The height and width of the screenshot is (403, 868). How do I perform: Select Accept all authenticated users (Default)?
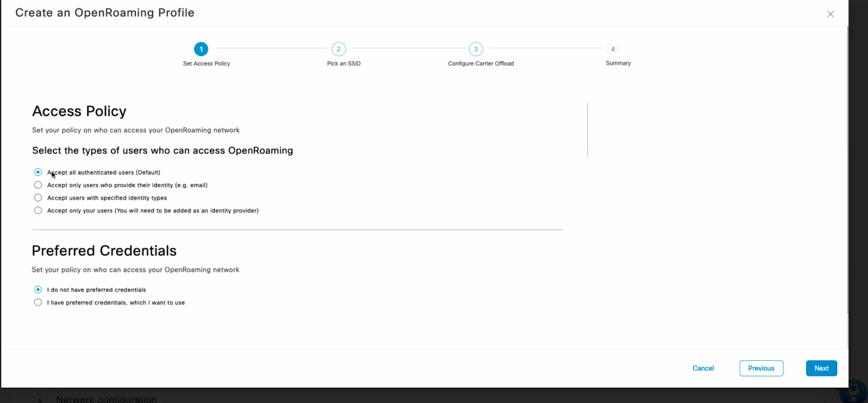(38, 172)
